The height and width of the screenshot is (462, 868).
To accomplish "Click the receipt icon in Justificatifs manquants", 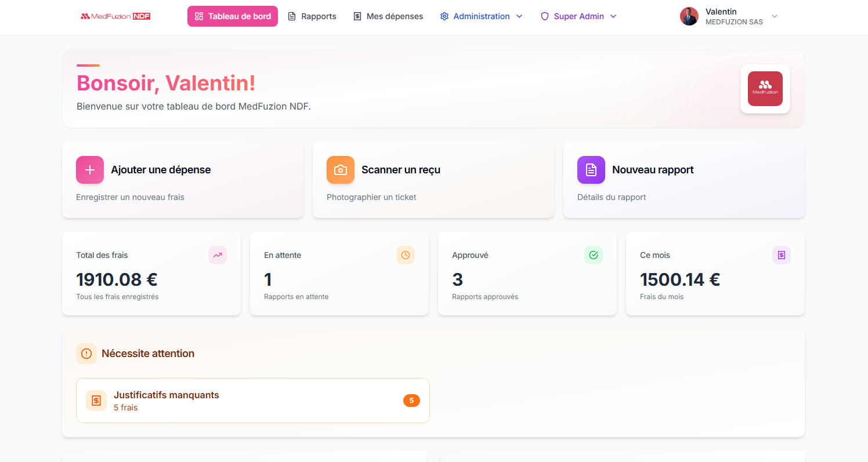I will point(96,400).
